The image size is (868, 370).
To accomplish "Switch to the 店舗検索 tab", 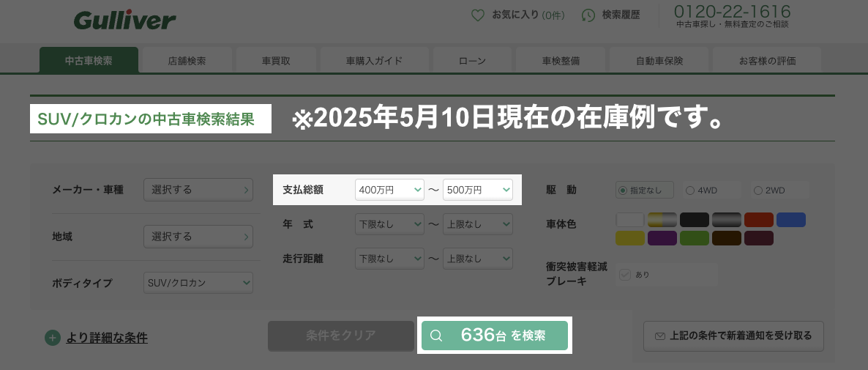I will tap(187, 60).
